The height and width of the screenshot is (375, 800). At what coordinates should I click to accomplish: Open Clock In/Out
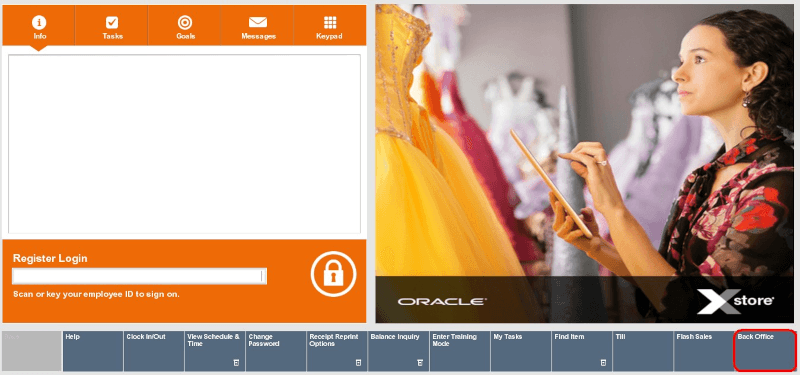tap(154, 351)
